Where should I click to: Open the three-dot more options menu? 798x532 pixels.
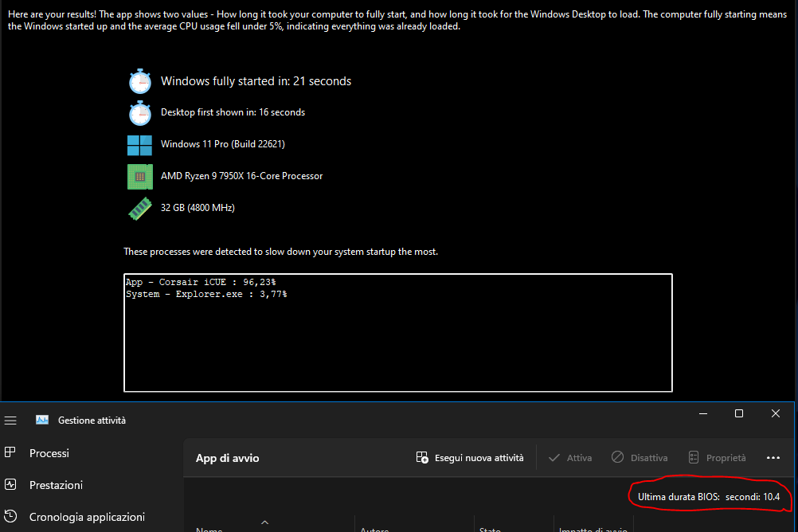click(773, 458)
